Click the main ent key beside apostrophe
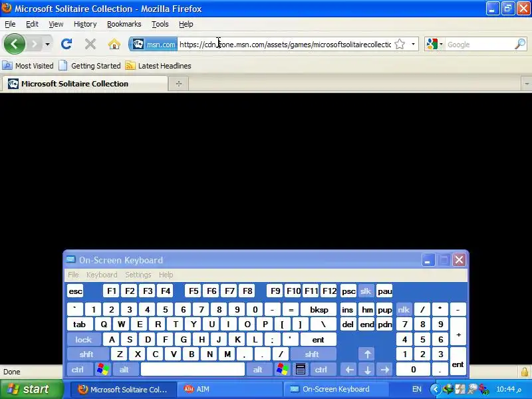Screen dimensions: 532x399 pos(319,339)
